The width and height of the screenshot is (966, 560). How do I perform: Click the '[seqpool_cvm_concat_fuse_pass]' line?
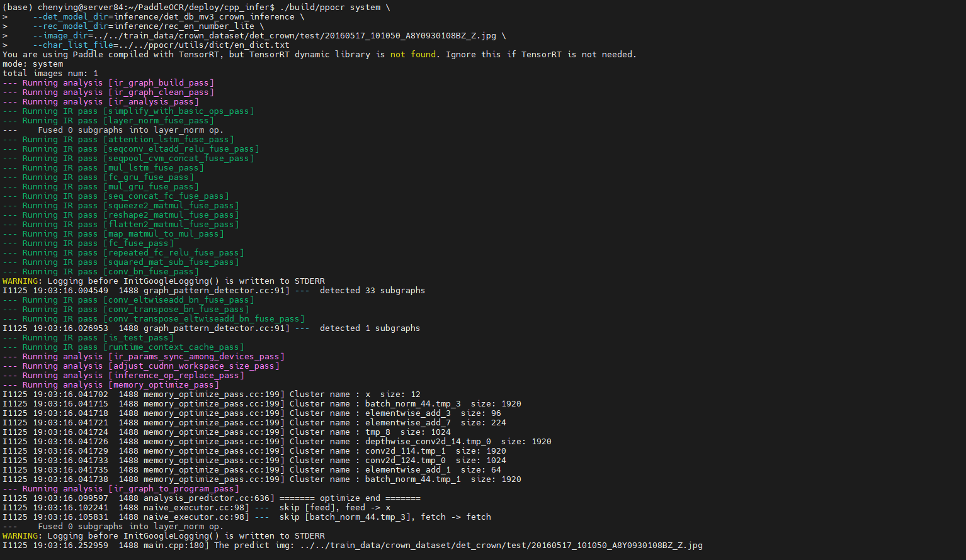pyautogui.click(x=128, y=159)
